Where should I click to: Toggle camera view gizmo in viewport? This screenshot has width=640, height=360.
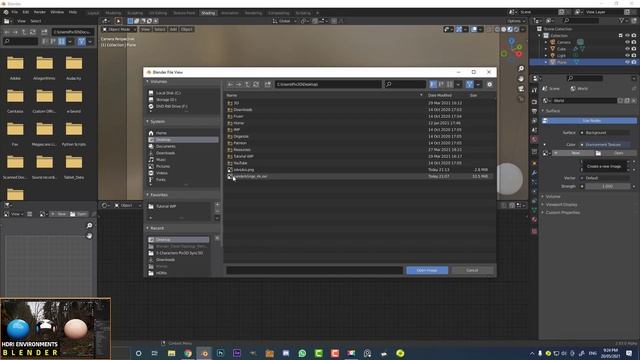(521, 89)
